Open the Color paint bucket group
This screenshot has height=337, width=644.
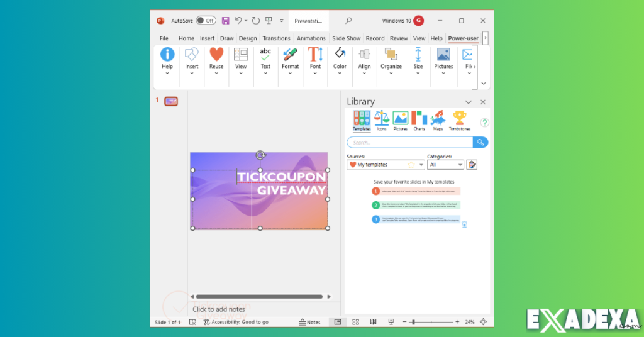pos(340,61)
